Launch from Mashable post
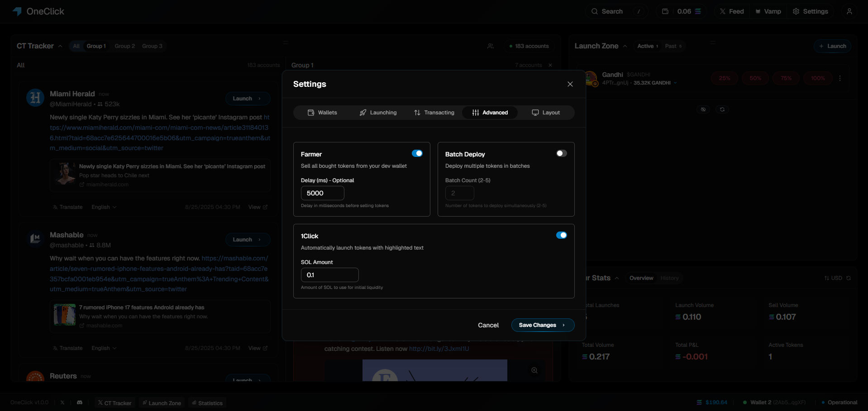This screenshot has width=868, height=411. click(x=248, y=240)
